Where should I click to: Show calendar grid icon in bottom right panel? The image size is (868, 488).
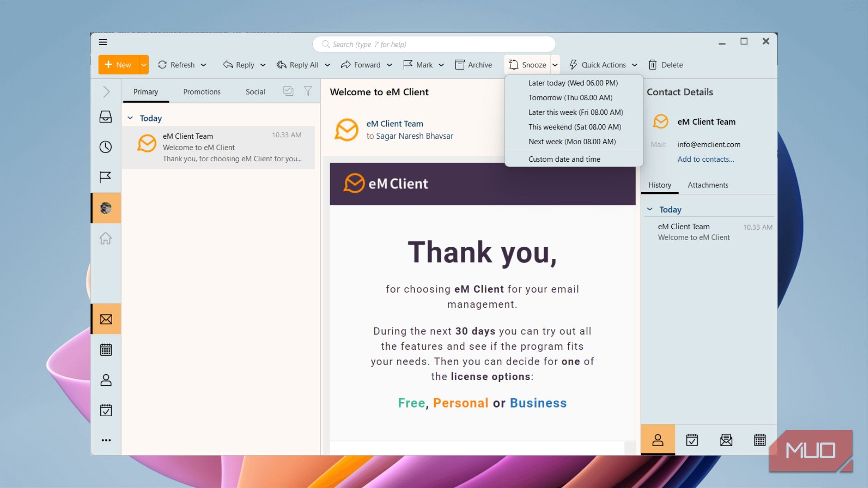[x=760, y=440]
